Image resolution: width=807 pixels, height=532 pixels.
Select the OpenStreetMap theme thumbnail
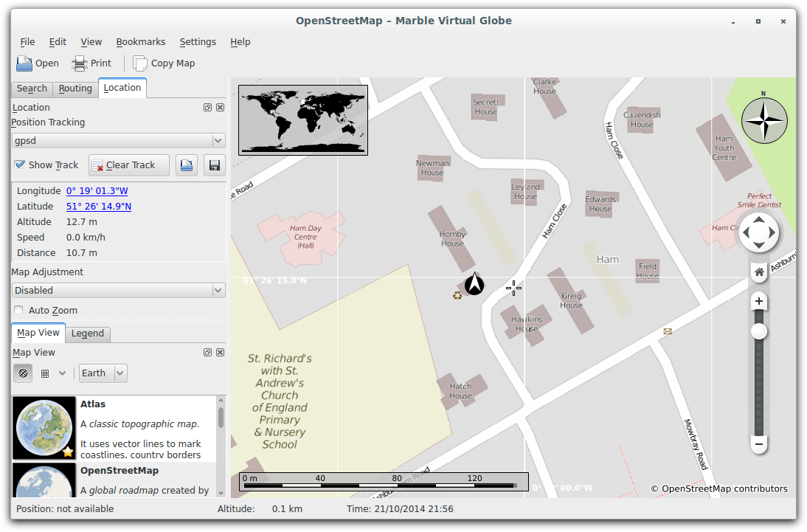pyautogui.click(x=44, y=480)
